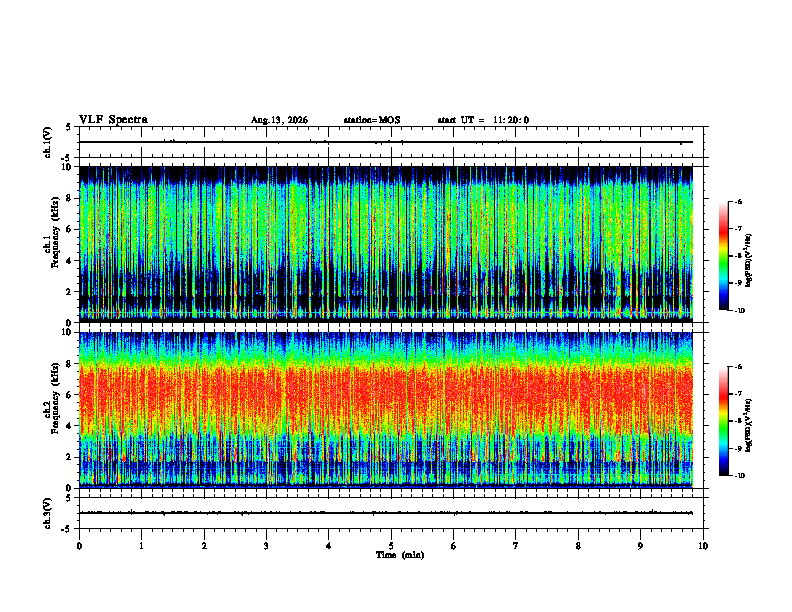Viewport: 792px width, 612px height.
Task: Click the ch.1 frequency axis "8" tick label
Action: 70,198
